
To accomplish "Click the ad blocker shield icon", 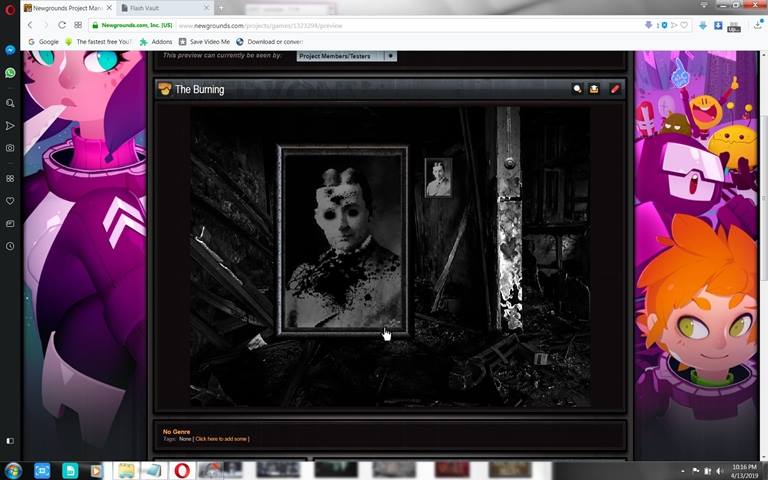I will (x=664, y=25).
